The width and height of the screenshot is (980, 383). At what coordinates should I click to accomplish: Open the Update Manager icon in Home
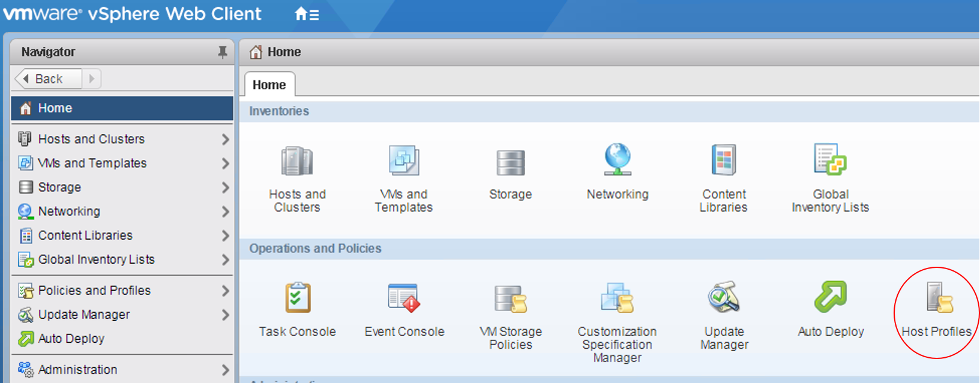coord(724,297)
